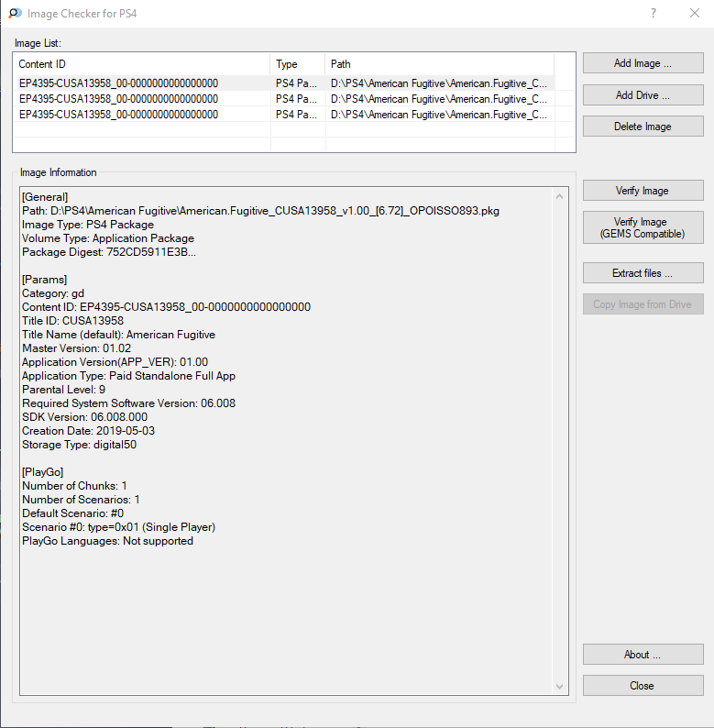Viewport: 714px width, 728px height.
Task: Sort the list by Type column
Action: click(x=298, y=64)
